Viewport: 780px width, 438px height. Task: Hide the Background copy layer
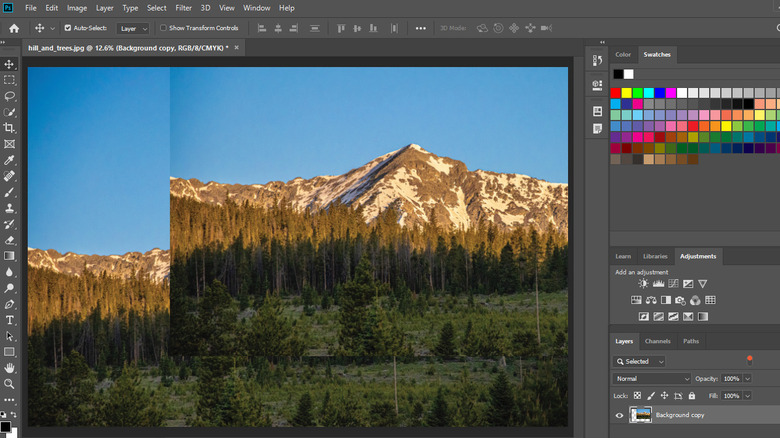click(619, 415)
